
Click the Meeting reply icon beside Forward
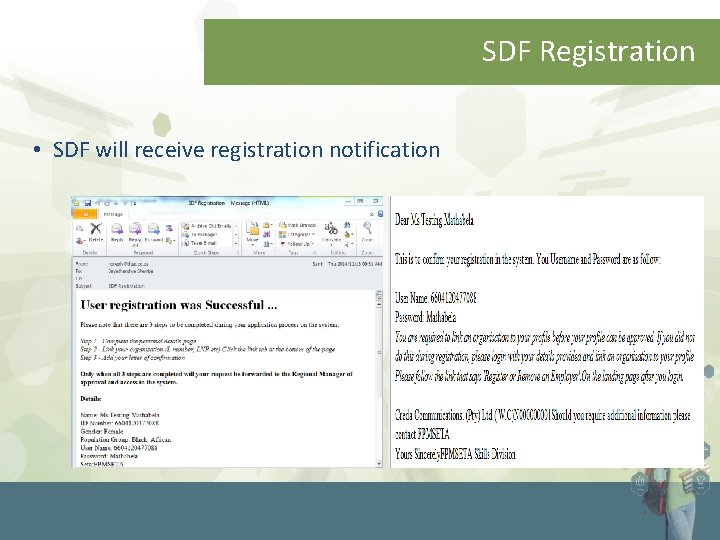(169, 228)
